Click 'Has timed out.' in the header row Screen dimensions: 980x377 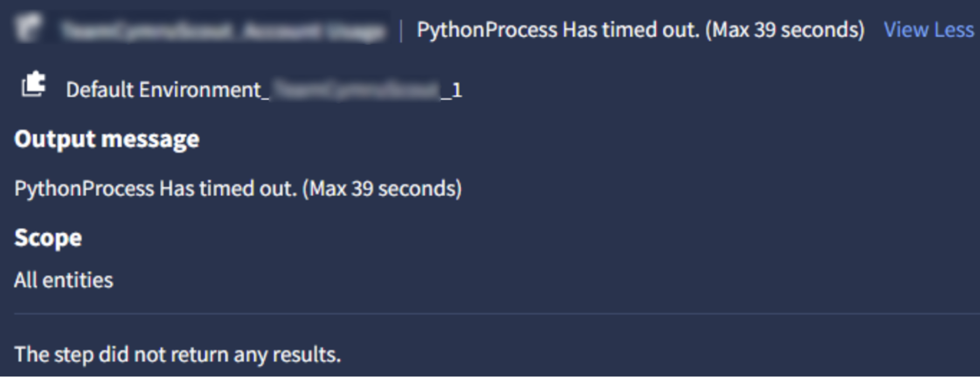pos(631,30)
